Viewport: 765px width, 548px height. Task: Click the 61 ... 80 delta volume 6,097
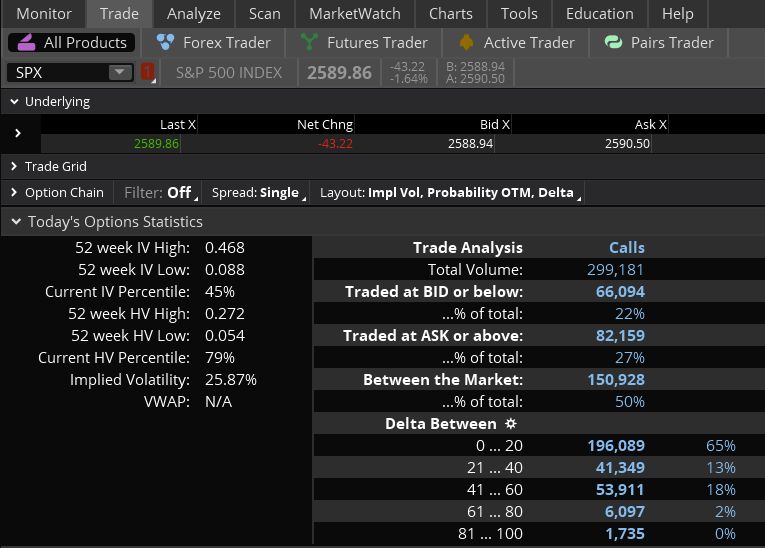[x=624, y=511]
